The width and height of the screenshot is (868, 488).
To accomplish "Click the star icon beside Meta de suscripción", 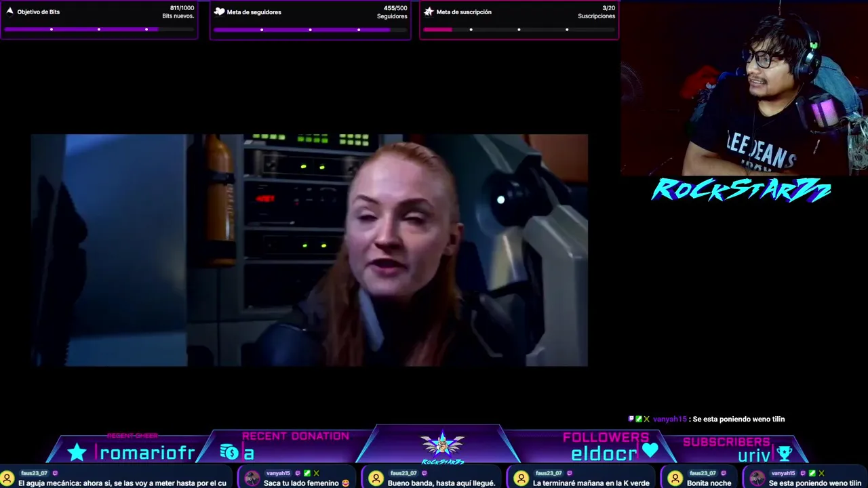I will pyautogui.click(x=429, y=12).
